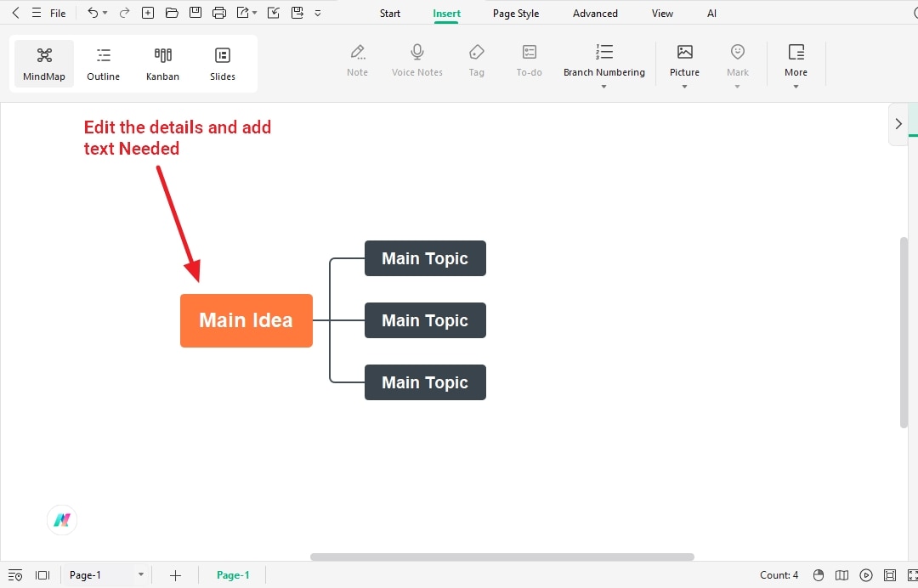Go to the Advanced tab
The width and height of the screenshot is (918, 588).
pos(595,14)
